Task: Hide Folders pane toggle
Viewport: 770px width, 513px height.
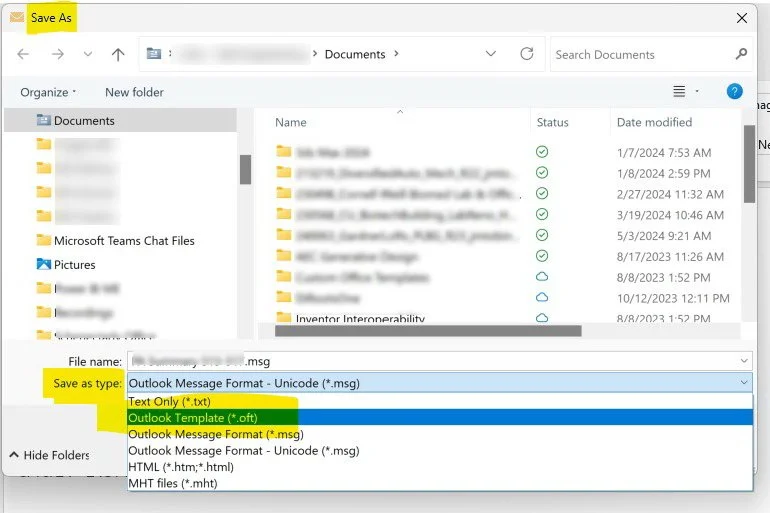Action: 49,455
